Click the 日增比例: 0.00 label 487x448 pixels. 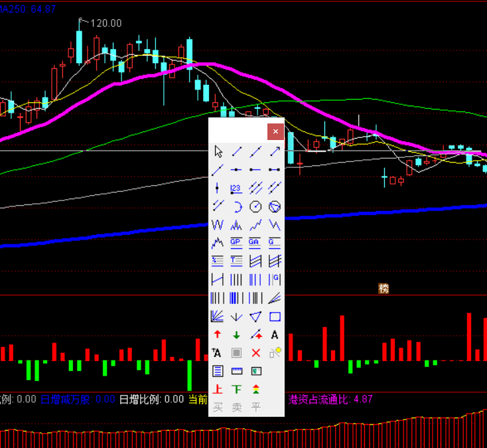click(x=151, y=400)
